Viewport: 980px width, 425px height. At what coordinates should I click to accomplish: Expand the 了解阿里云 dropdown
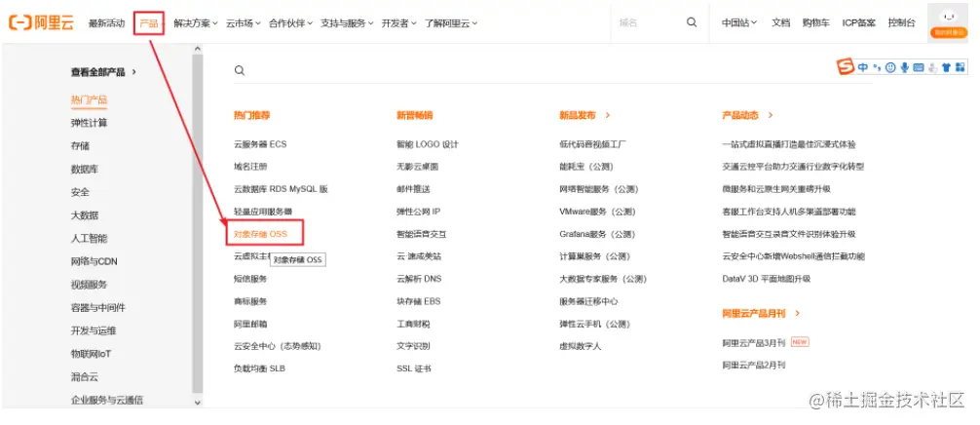[x=451, y=23]
